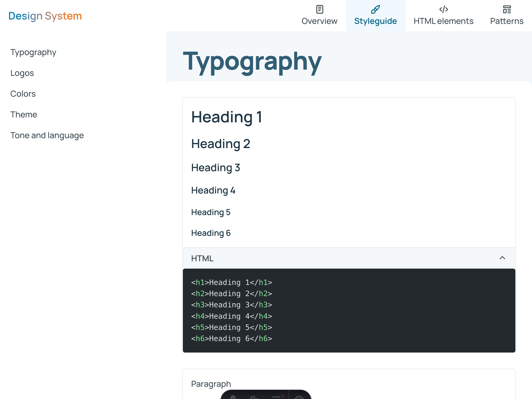Open the Logos sidebar link
The width and height of the screenshot is (532, 399).
click(22, 73)
